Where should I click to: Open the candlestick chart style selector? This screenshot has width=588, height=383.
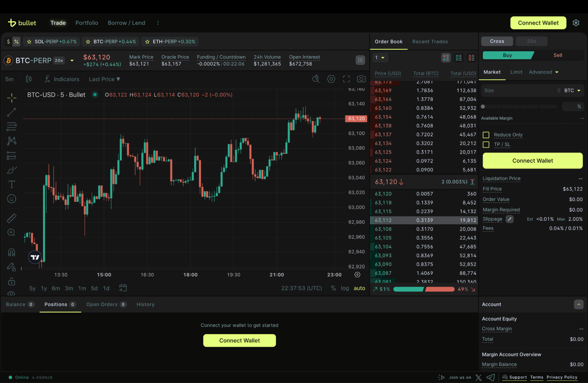point(29,79)
